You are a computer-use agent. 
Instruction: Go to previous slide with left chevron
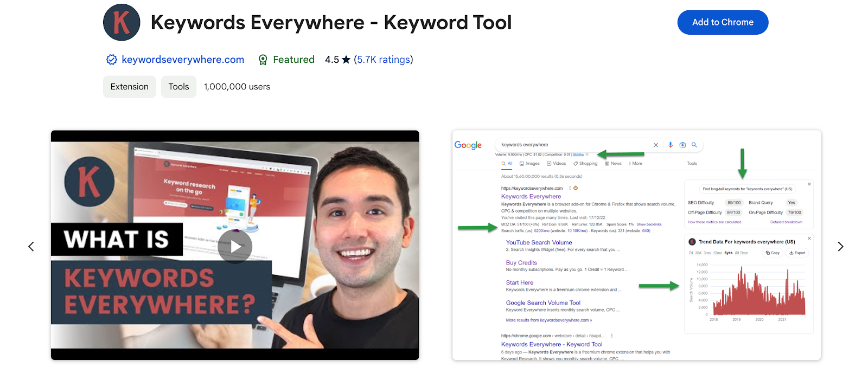tap(31, 247)
